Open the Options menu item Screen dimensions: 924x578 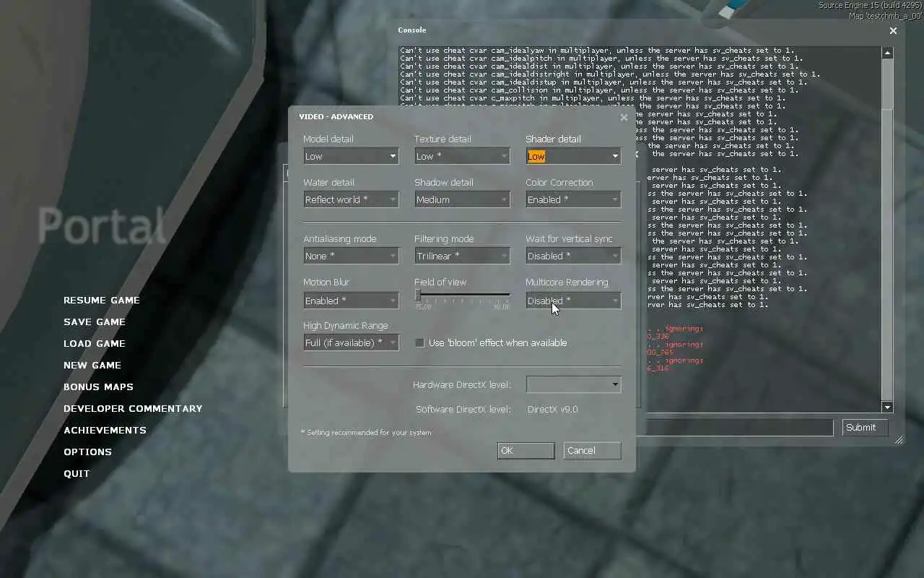click(x=87, y=452)
